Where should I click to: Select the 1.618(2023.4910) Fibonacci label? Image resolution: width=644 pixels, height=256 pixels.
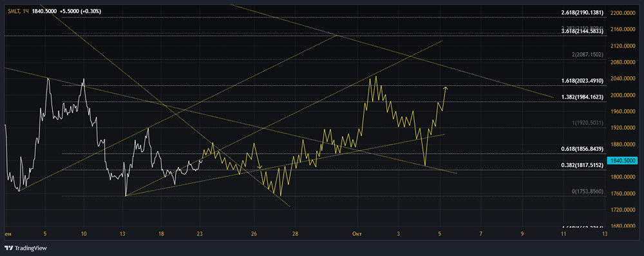coord(582,81)
